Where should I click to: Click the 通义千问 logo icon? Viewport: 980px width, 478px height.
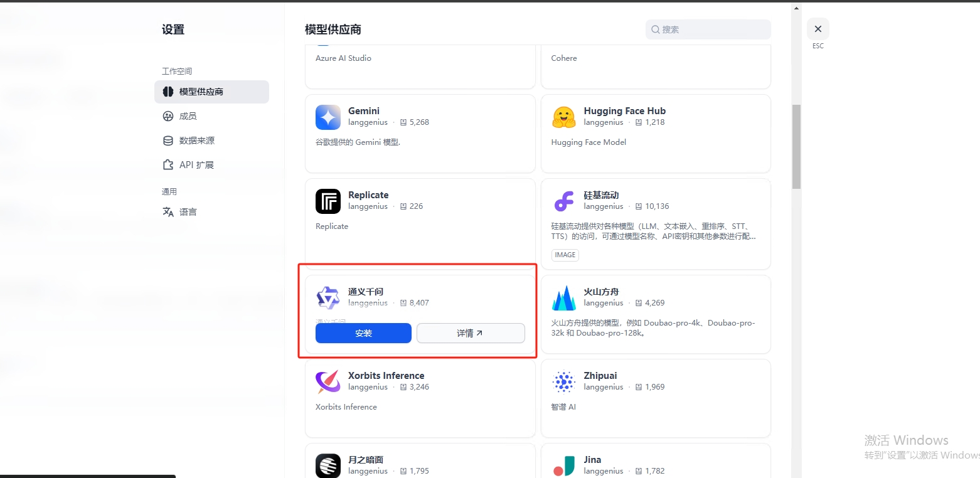[328, 298]
